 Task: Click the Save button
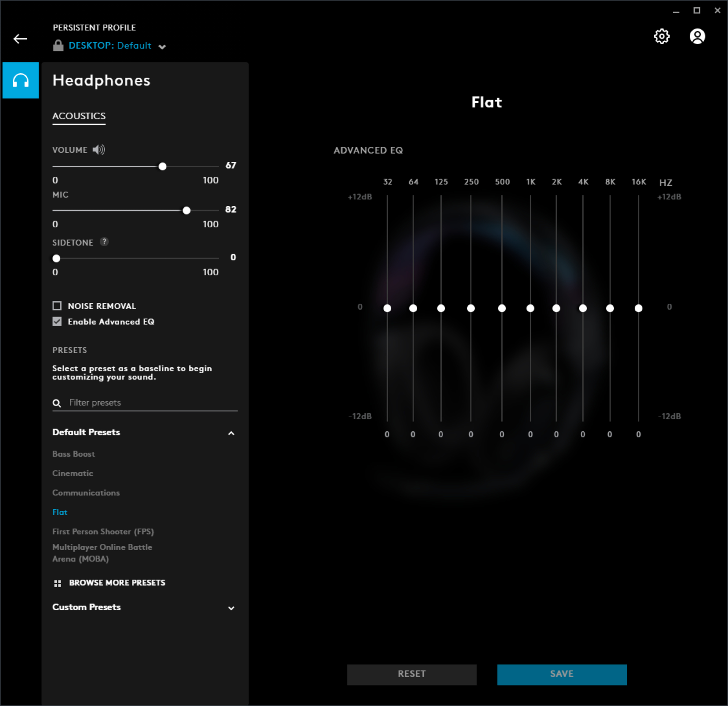[562, 674]
